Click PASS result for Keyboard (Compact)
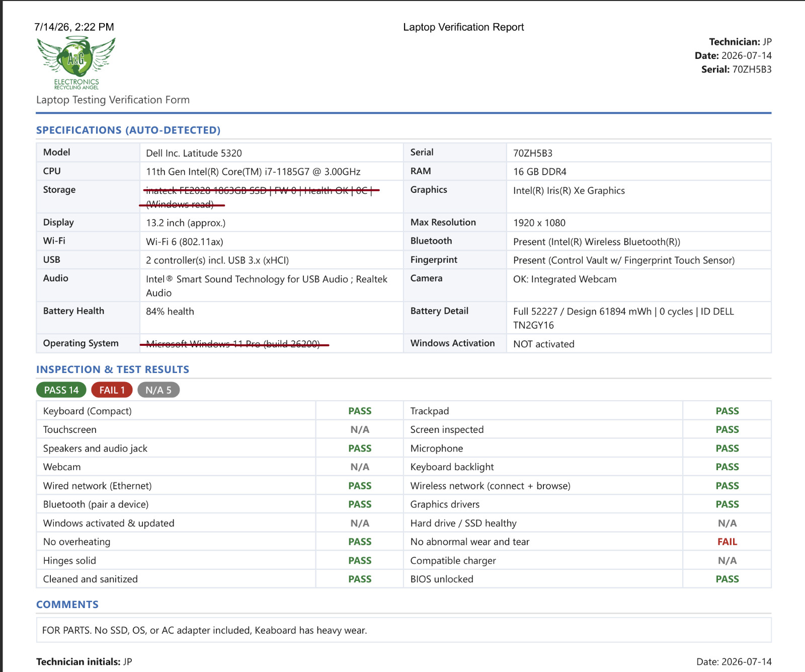 coord(360,411)
